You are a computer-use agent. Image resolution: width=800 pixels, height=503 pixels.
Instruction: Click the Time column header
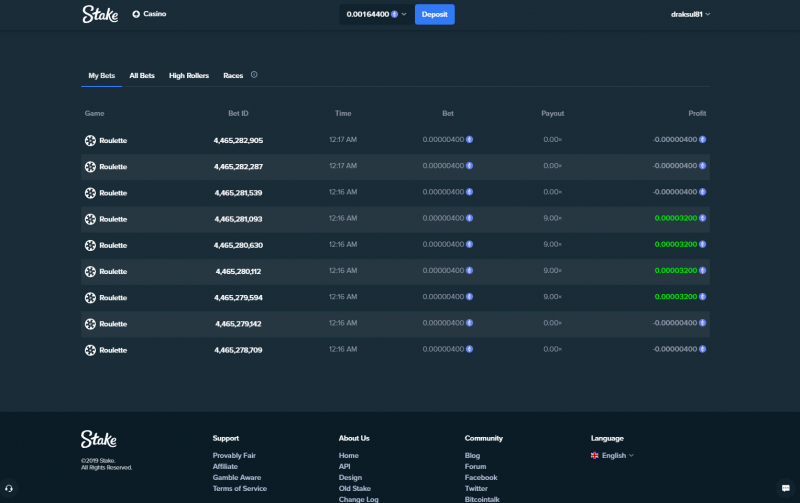(x=343, y=113)
